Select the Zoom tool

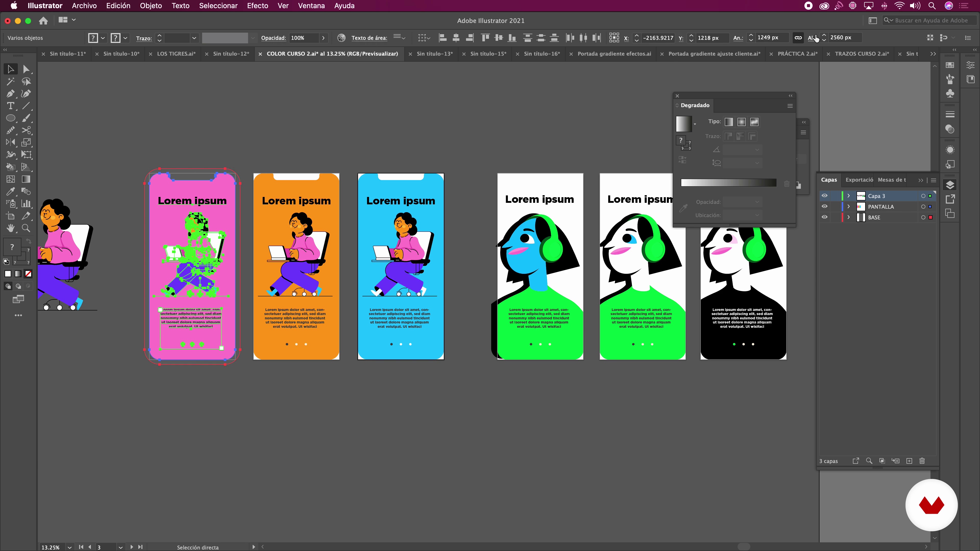coord(26,228)
